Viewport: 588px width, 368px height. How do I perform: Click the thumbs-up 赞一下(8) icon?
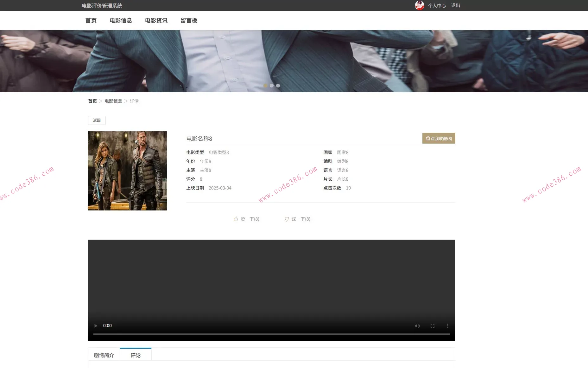coord(236,219)
